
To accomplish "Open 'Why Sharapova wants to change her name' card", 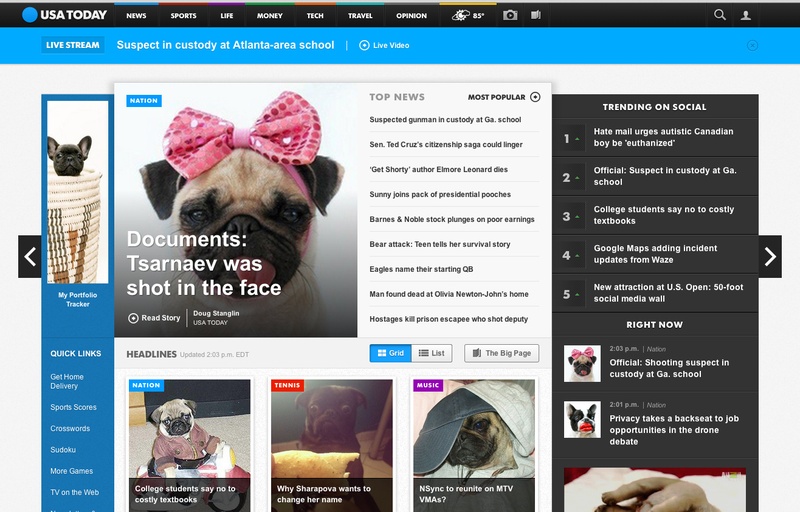I will (x=332, y=446).
